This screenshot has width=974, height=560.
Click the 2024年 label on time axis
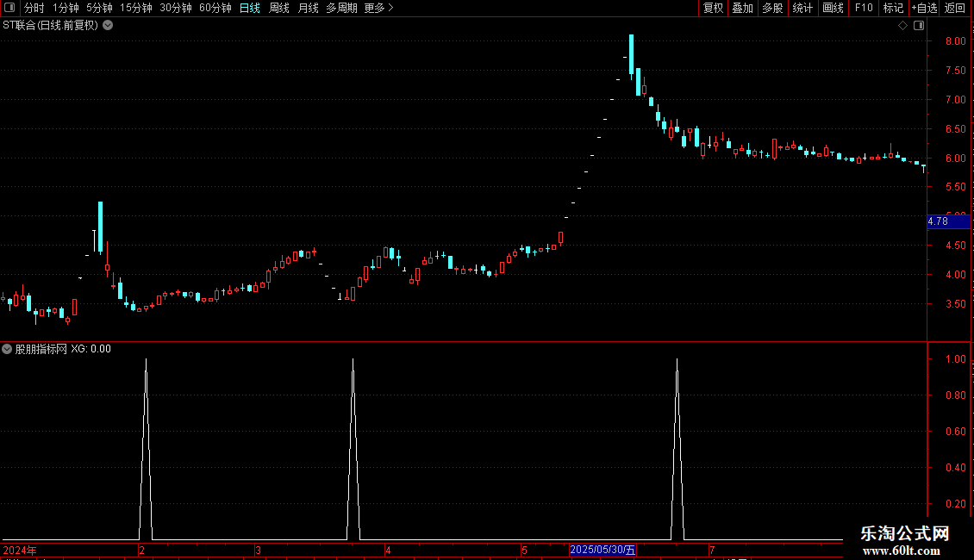(20, 551)
